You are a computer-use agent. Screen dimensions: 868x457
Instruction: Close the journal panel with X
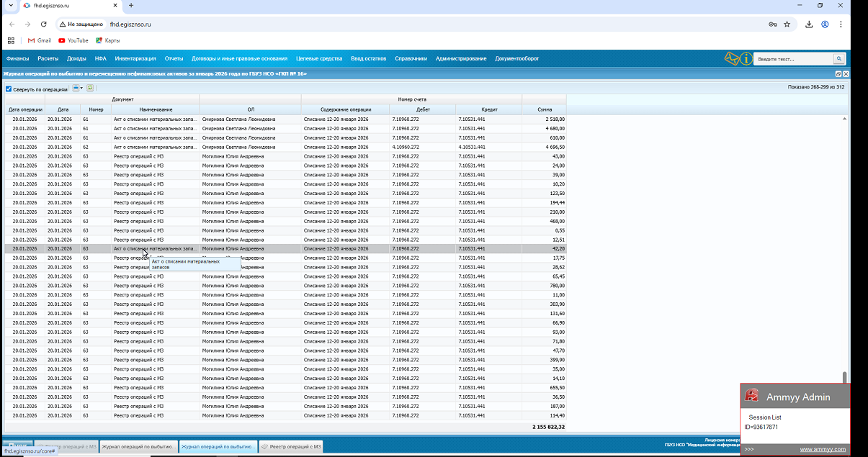pos(846,74)
